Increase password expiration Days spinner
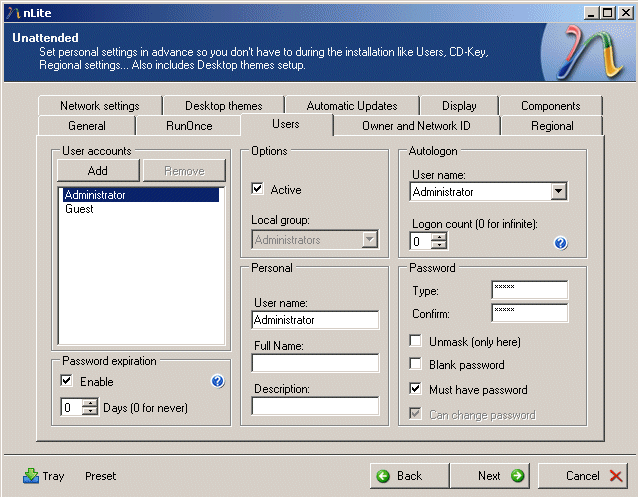The height and width of the screenshot is (497, 638). tap(90, 403)
